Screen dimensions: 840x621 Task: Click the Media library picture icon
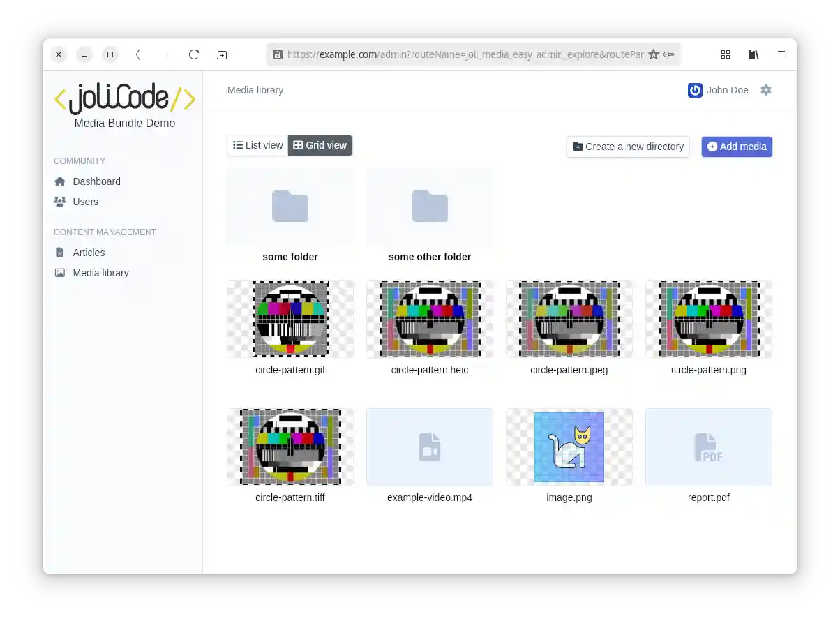(x=60, y=273)
